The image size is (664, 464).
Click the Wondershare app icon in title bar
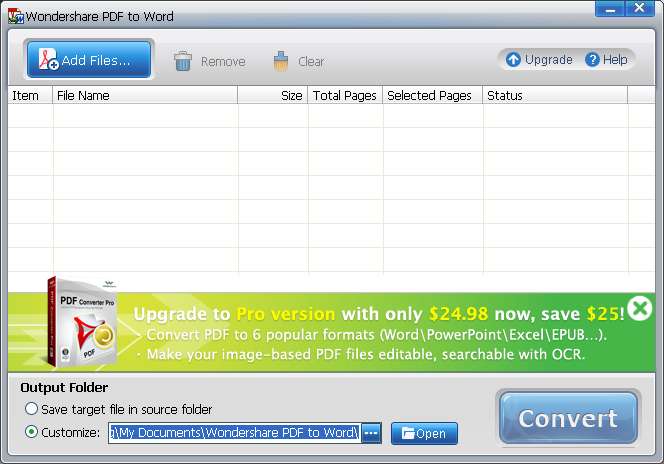click(16, 16)
